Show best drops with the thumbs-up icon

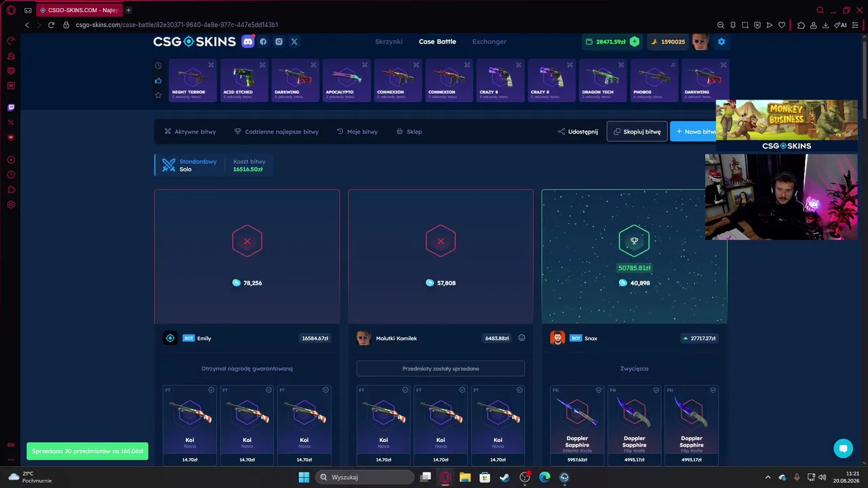[158, 81]
